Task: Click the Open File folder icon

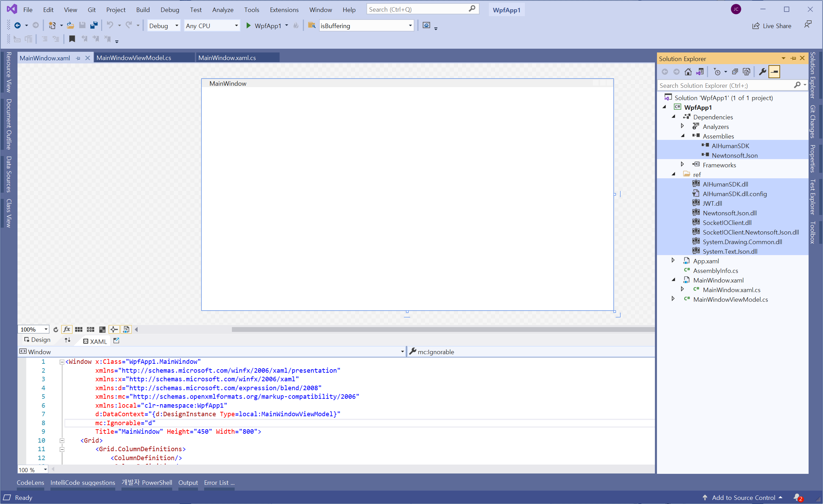Action: click(70, 25)
